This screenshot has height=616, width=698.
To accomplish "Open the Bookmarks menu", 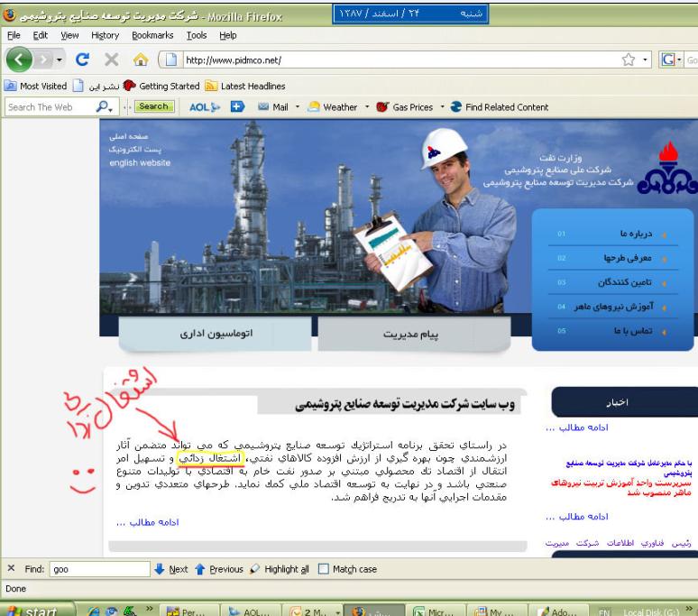I will pos(151,35).
